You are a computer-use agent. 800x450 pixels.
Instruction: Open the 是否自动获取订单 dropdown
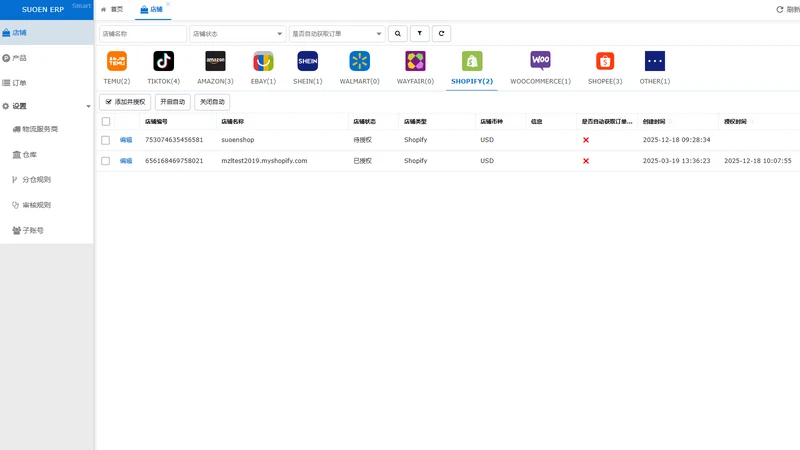tap(337, 34)
